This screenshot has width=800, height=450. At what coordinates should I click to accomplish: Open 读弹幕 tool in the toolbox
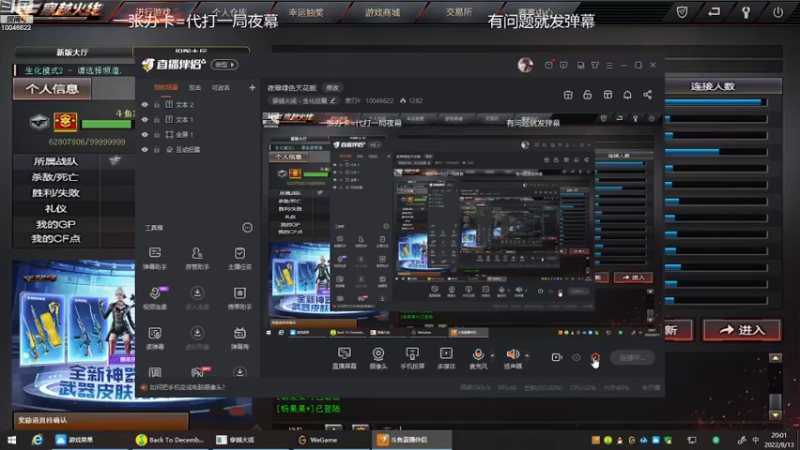pos(155,338)
